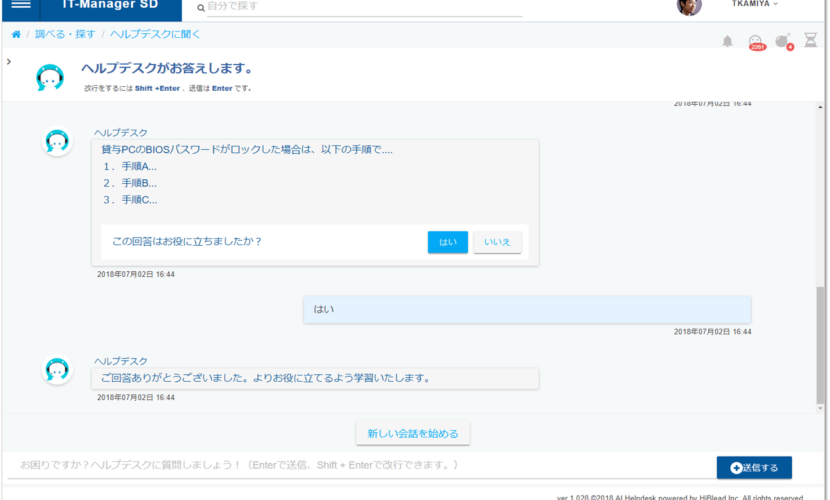Click the home breadcrumb icon
Viewport: 830px width, 500px height.
click(16, 34)
